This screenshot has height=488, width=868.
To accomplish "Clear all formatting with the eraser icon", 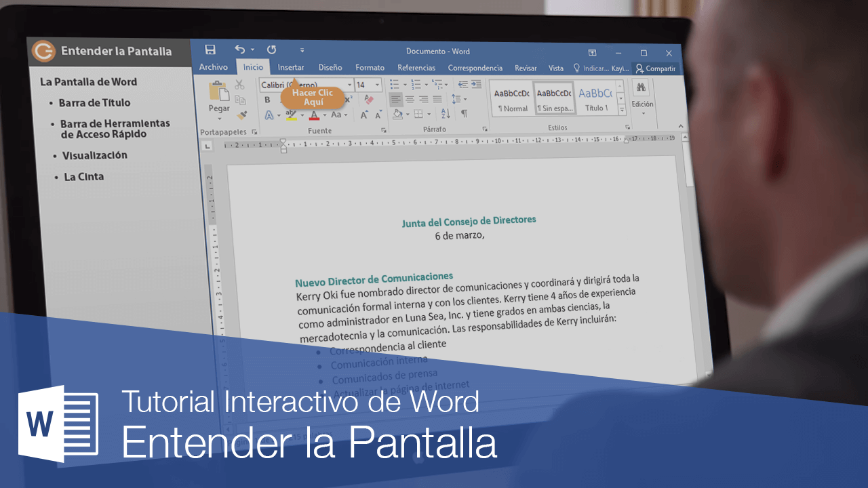I will [x=369, y=100].
